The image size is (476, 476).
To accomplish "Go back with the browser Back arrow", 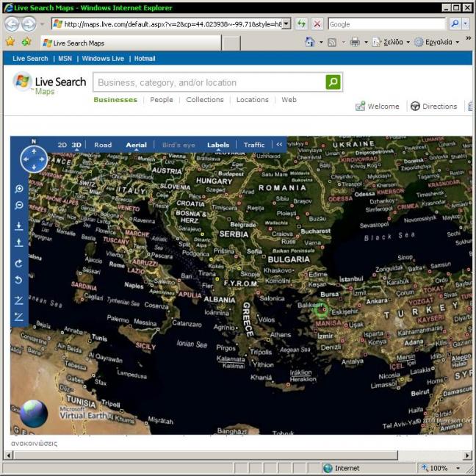I will point(12,24).
